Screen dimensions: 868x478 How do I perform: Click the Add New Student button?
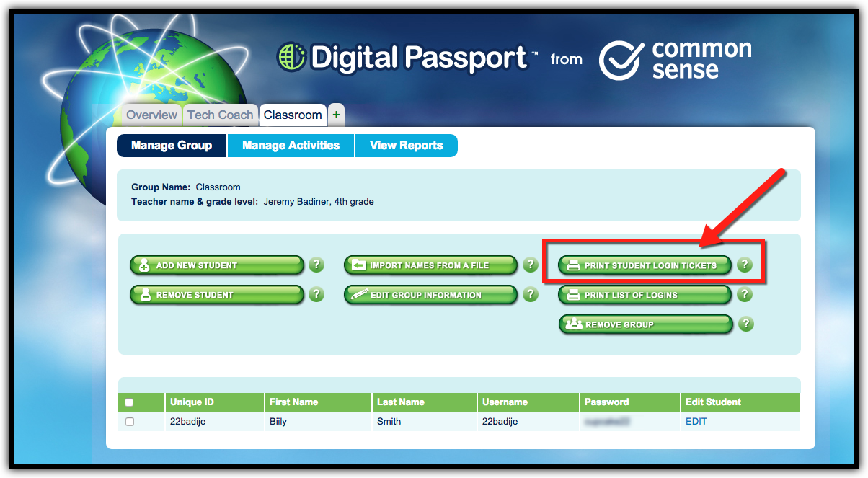click(217, 265)
